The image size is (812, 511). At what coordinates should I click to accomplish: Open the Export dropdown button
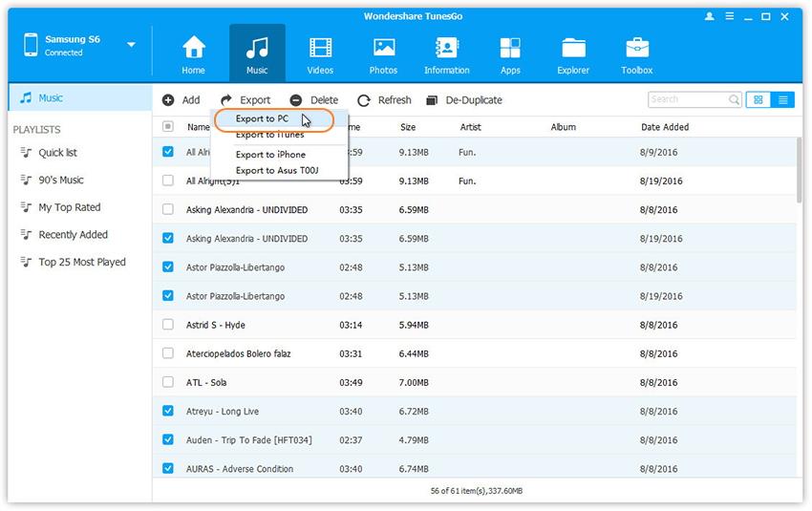click(x=246, y=100)
